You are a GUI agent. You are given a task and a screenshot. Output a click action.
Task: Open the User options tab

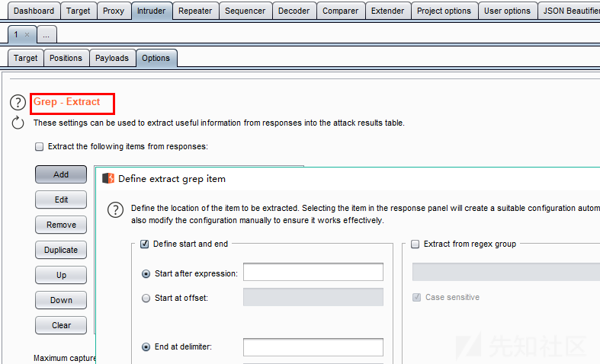(x=508, y=11)
